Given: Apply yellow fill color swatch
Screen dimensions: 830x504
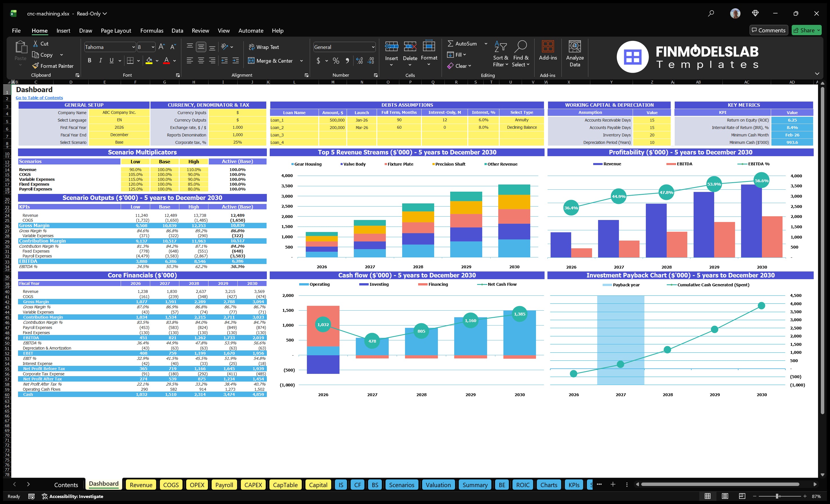Looking at the screenshot, I should coord(149,61).
